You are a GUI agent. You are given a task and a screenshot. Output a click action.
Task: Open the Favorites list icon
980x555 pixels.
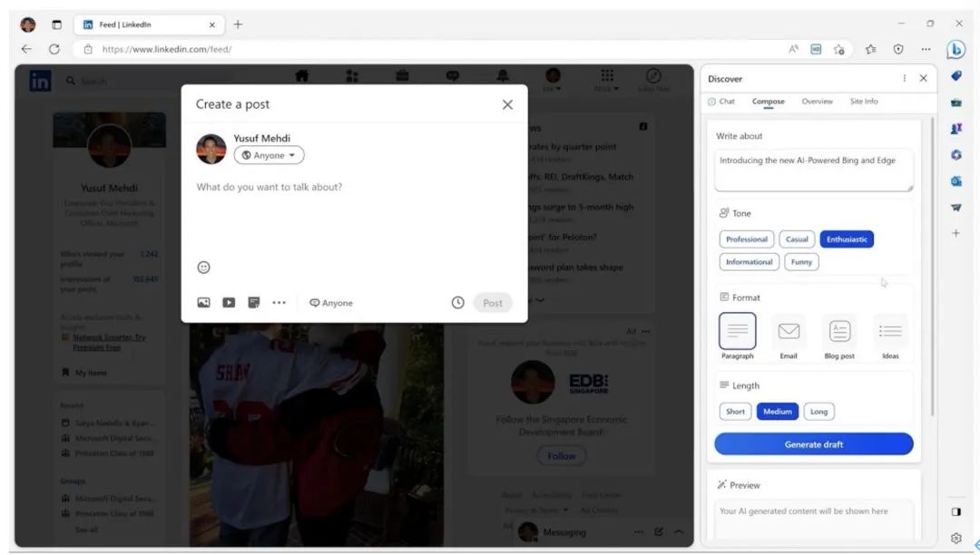[870, 49]
